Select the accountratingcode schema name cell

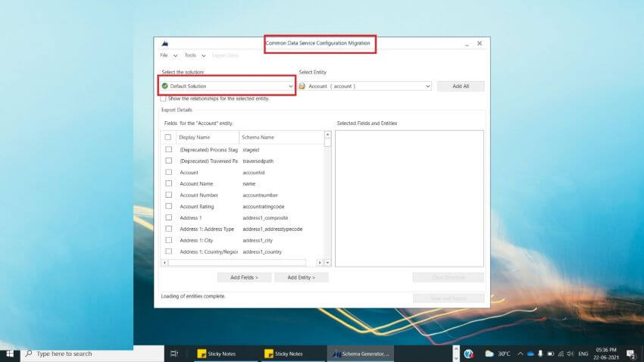click(263, 207)
